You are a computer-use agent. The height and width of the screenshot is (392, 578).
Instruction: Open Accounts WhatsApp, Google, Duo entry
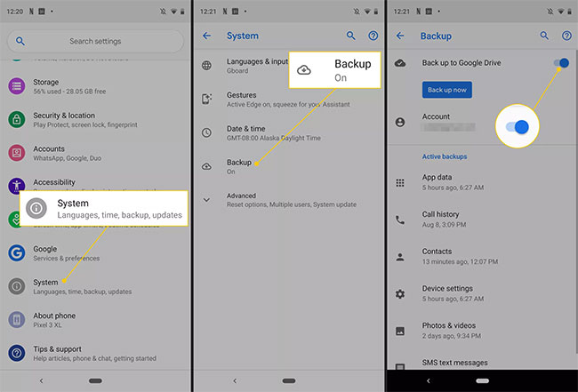point(95,153)
